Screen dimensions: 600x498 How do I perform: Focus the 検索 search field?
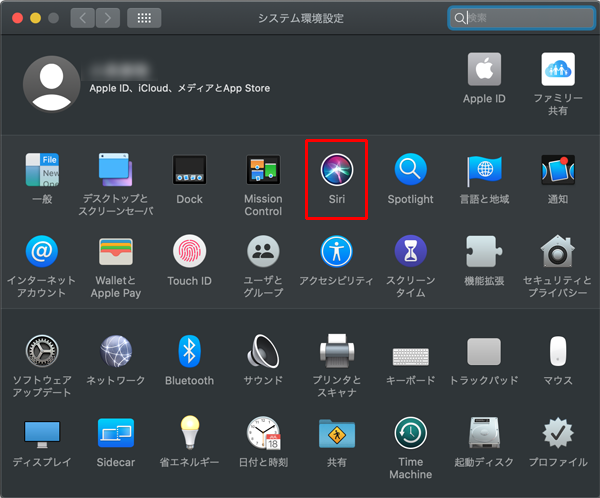522,18
